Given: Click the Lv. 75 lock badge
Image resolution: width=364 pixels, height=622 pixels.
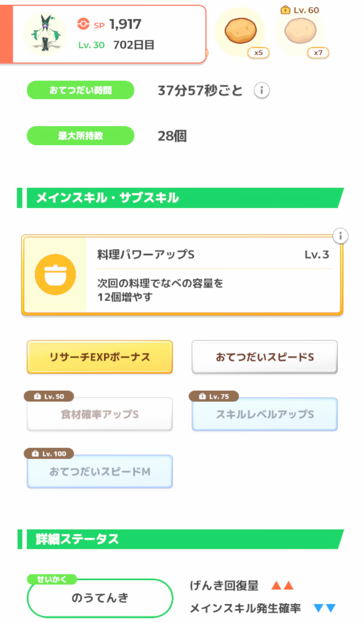Looking at the screenshot, I should pos(214,396).
